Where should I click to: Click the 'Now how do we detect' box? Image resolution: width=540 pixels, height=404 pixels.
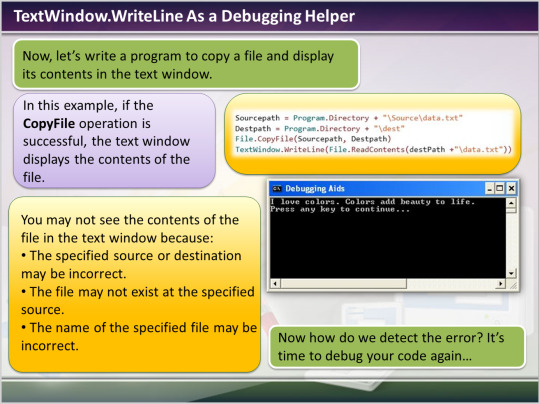coord(397,347)
